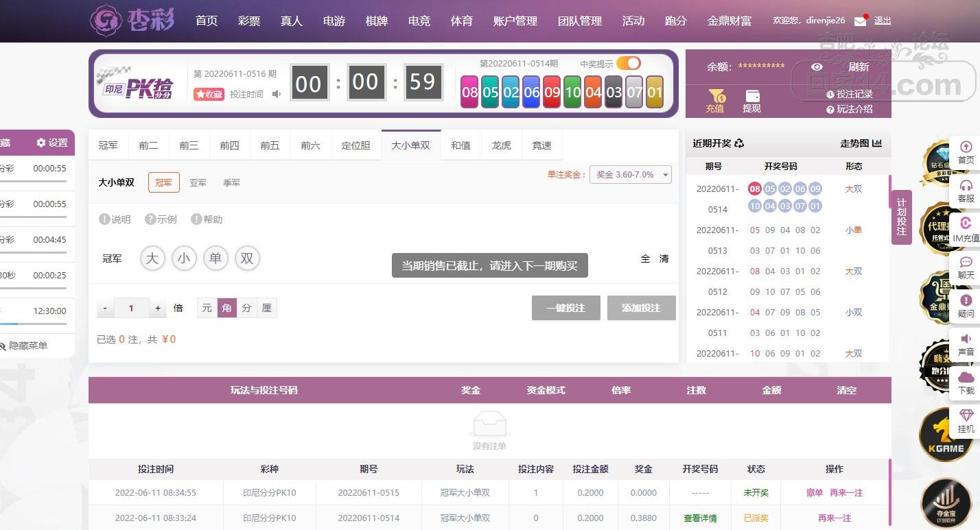Mute the speaker icon beside 投注时间
The width and height of the screenshot is (980, 530).
tap(277, 94)
